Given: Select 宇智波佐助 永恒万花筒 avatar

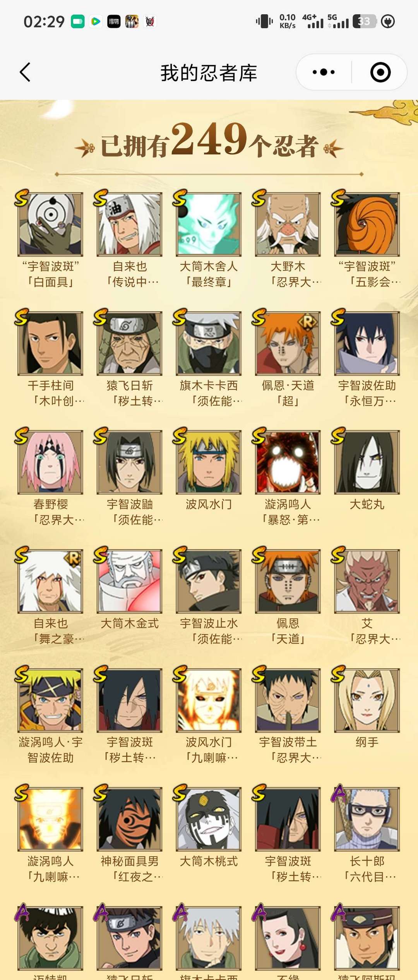Looking at the screenshot, I should 367,343.
